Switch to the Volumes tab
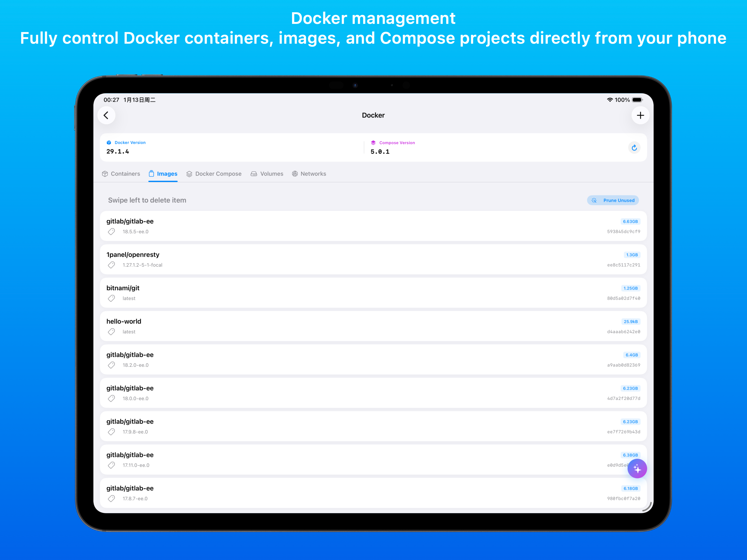Screen dimensions: 747x560 click(x=267, y=174)
